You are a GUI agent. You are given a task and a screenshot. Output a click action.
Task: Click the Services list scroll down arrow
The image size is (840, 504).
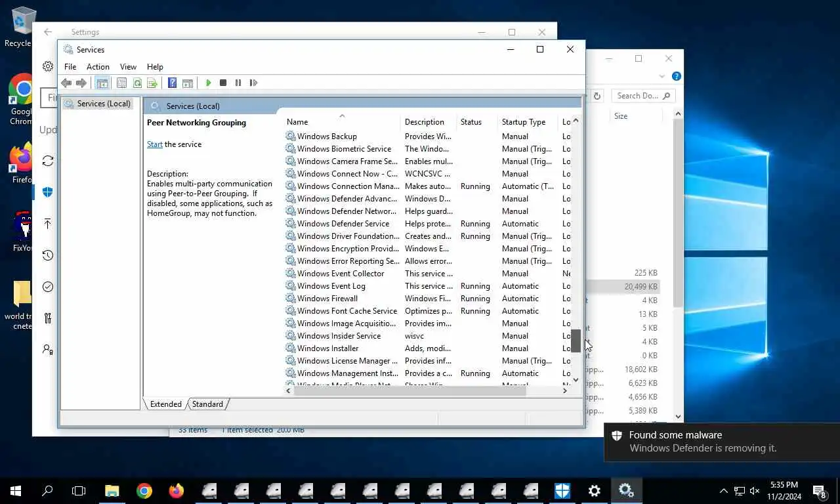576,380
